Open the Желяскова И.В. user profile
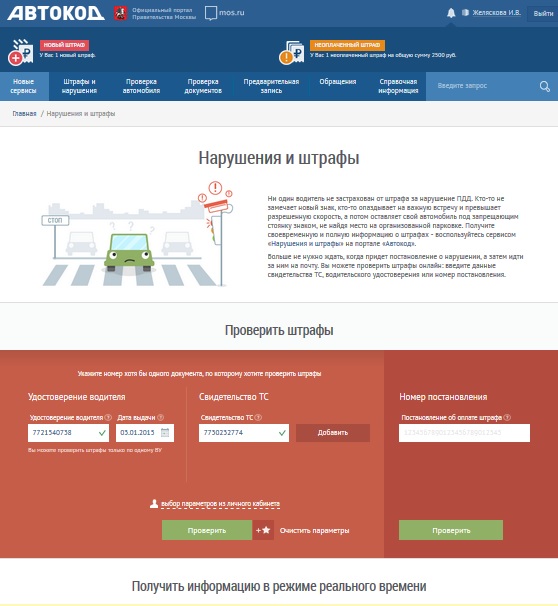 point(497,13)
